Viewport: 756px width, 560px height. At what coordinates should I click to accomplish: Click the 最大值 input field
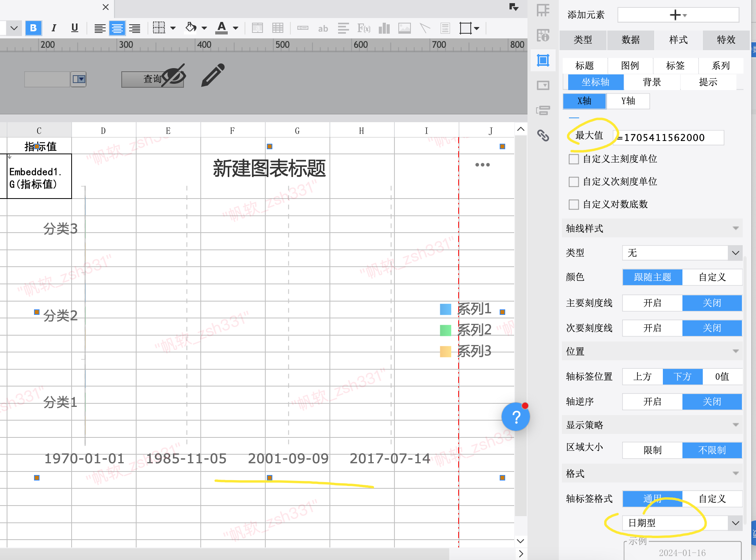670,138
